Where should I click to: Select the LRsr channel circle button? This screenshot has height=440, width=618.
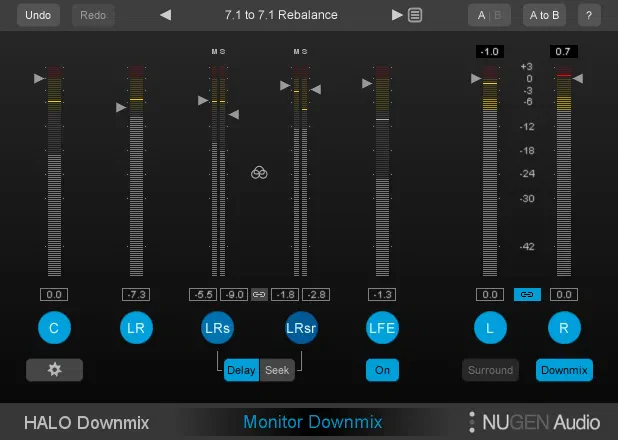301,328
